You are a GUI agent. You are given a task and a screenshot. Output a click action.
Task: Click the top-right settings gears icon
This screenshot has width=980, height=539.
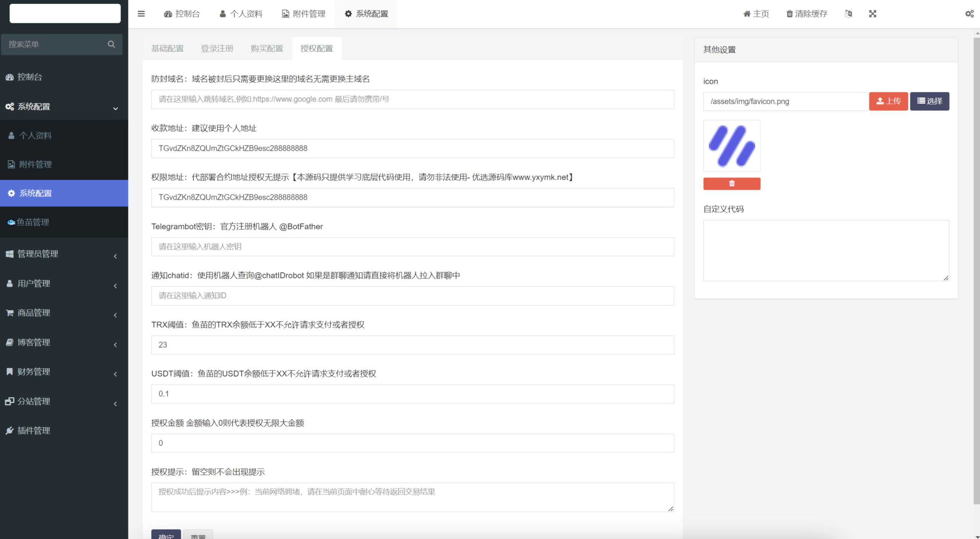tap(969, 14)
